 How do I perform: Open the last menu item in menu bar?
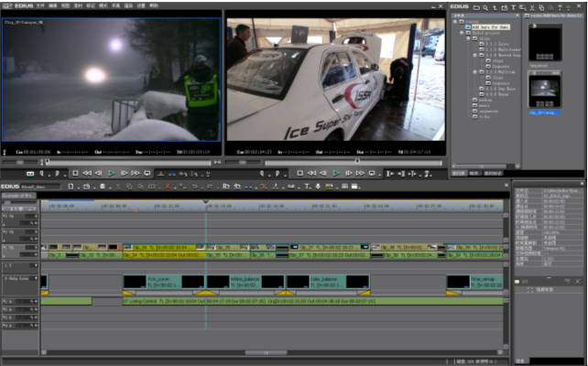point(154,5)
